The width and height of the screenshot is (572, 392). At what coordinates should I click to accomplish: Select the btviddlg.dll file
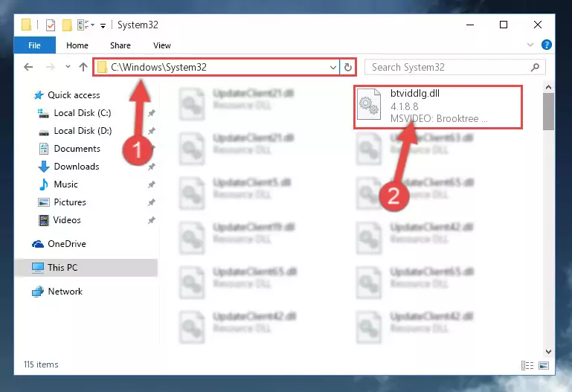(438, 107)
